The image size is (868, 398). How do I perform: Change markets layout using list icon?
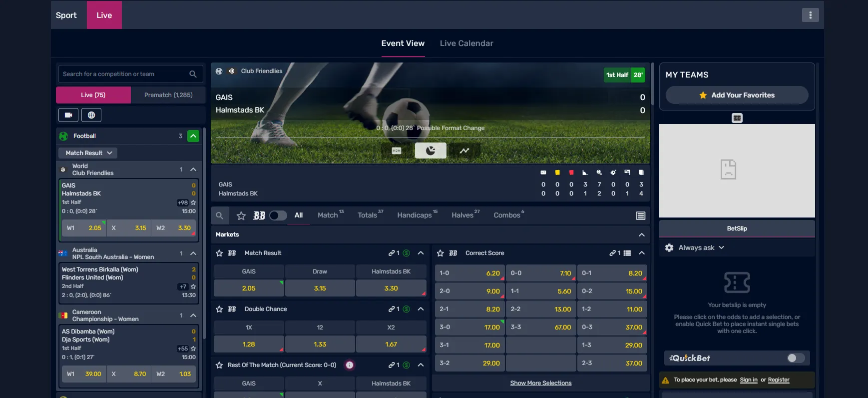(641, 215)
